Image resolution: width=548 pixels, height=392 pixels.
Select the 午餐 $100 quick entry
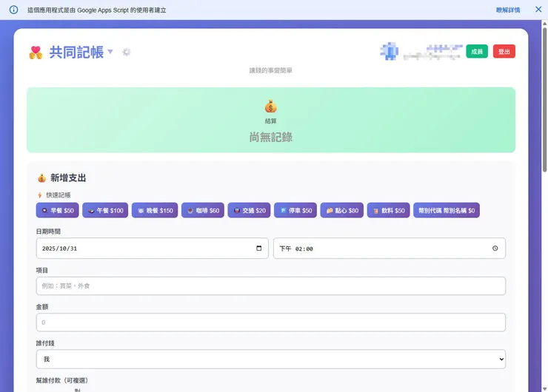(105, 210)
